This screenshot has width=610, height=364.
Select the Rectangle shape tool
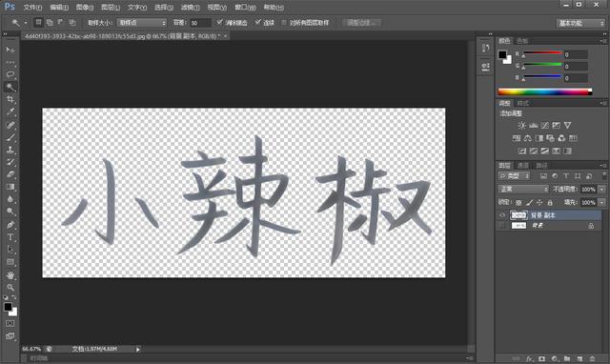[10, 262]
